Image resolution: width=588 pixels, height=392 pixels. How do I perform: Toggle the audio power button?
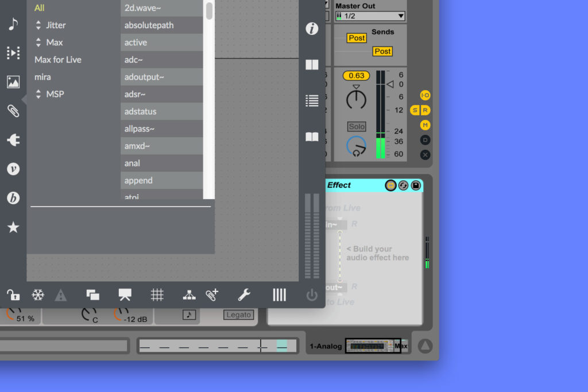tap(312, 295)
